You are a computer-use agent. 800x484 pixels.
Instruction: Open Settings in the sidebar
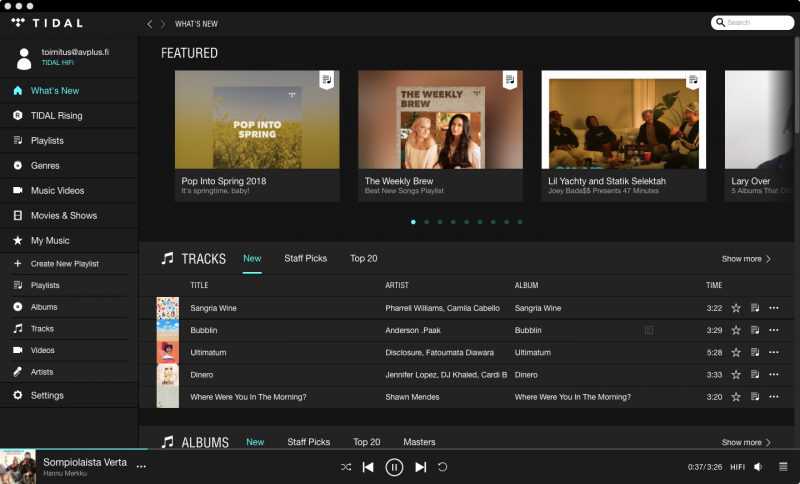coord(47,395)
